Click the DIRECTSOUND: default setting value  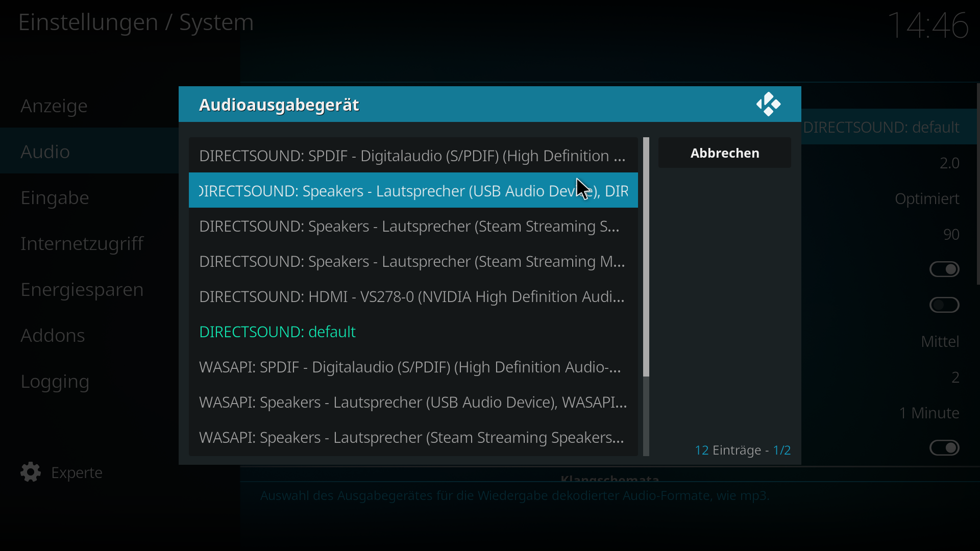click(881, 127)
